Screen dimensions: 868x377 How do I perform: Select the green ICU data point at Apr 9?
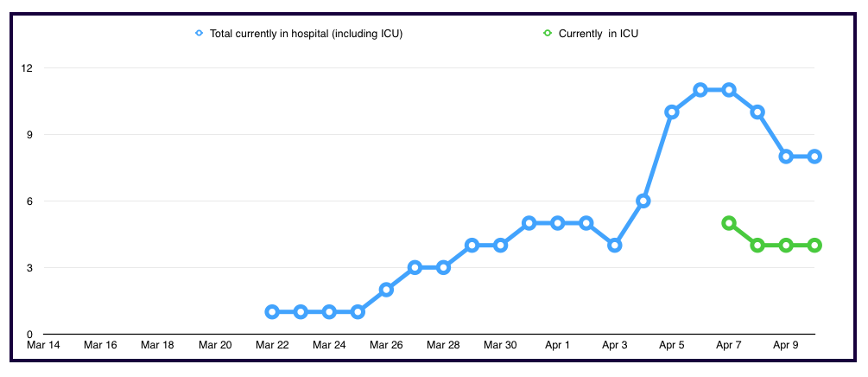click(786, 246)
